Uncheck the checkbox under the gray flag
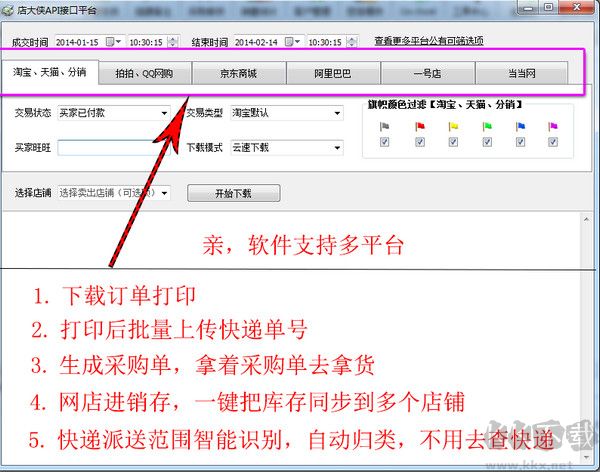Image resolution: width=600 pixels, height=472 pixels. (x=386, y=143)
